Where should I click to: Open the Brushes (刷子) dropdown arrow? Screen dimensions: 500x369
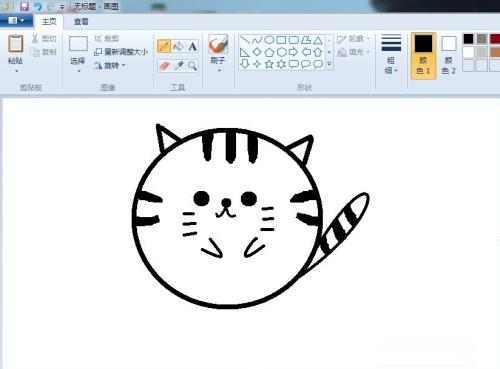[x=219, y=70]
